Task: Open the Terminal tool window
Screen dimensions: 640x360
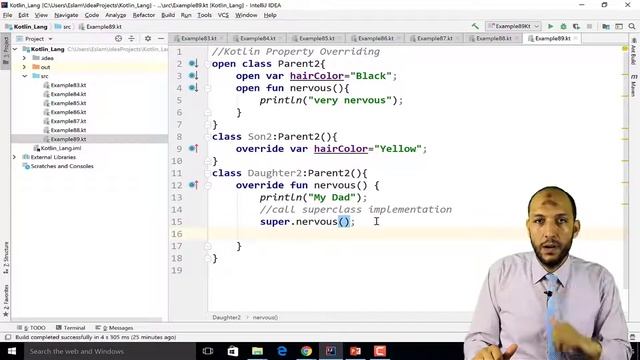Action: 71,328
